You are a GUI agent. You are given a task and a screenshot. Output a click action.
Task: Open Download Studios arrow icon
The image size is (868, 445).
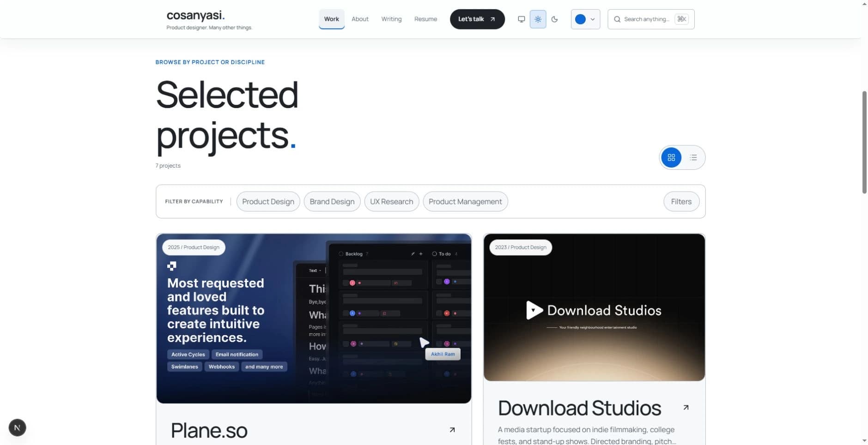tap(686, 408)
